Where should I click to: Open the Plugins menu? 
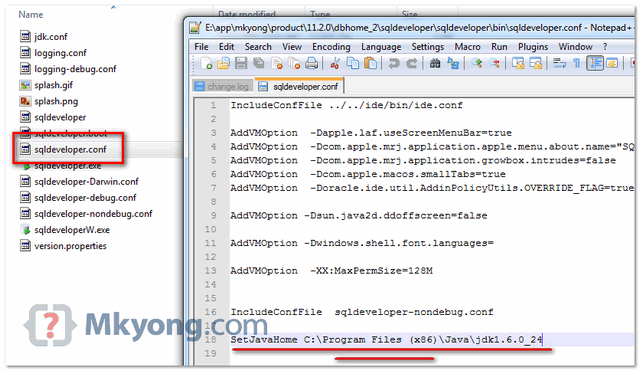click(533, 47)
